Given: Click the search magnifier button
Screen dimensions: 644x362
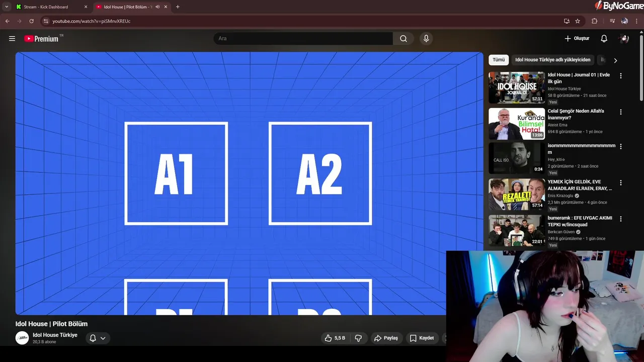Looking at the screenshot, I should pos(404,39).
